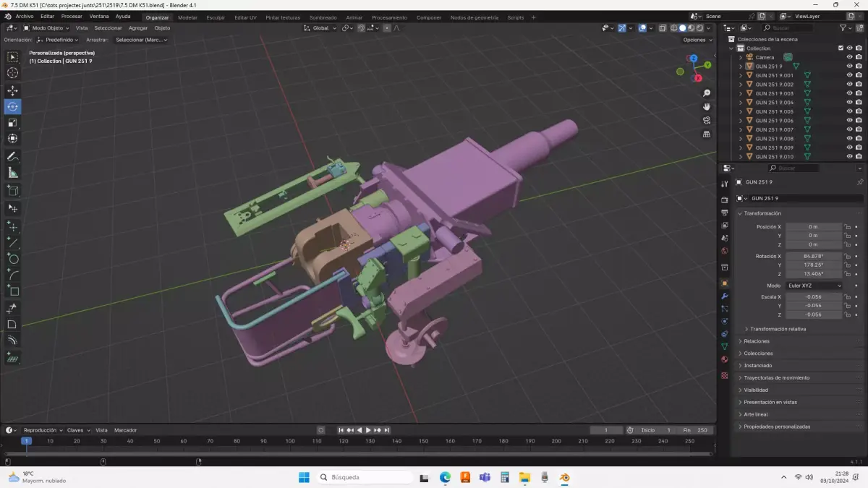Image resolution: width=868 pixels, height=488 pixels.
Task: Select the Annotate tool
Action: pos(12,157)
